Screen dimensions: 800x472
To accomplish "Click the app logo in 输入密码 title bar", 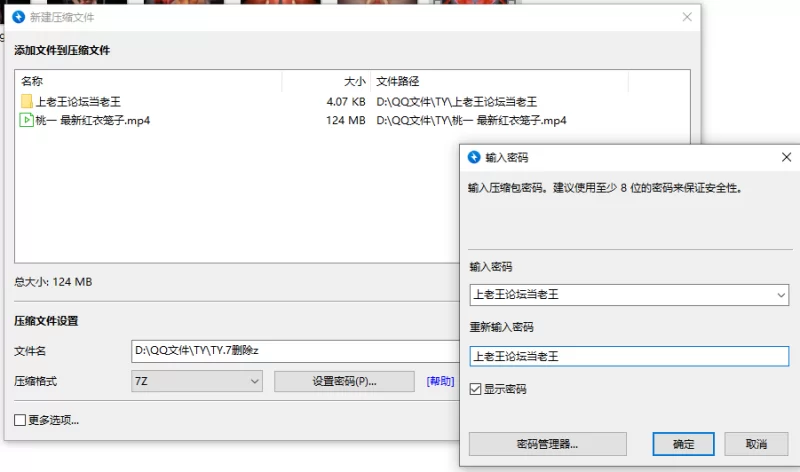I will click(x=474, y=157).
